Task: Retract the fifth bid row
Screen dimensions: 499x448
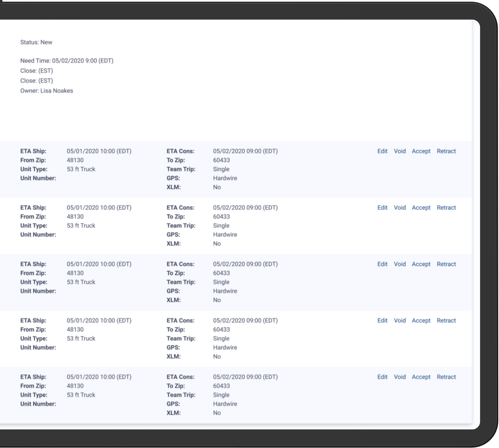Action: click(x=446, y=377)
